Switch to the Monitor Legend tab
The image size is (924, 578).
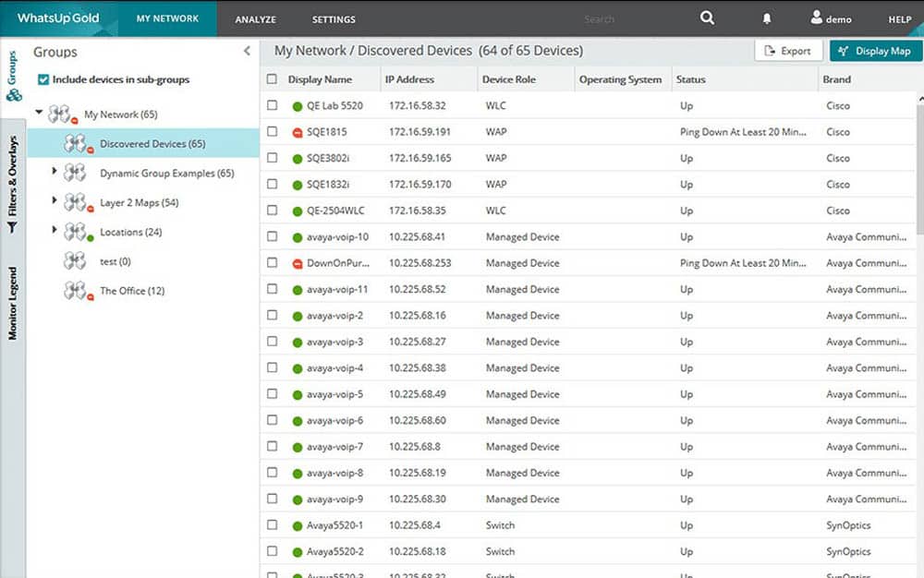coord(13,304)
